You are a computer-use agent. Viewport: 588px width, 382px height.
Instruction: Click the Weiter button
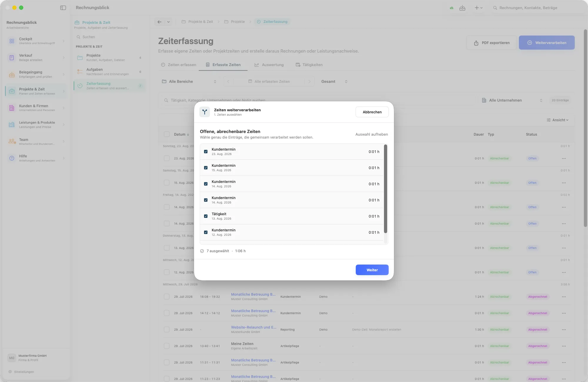[372, 270]
